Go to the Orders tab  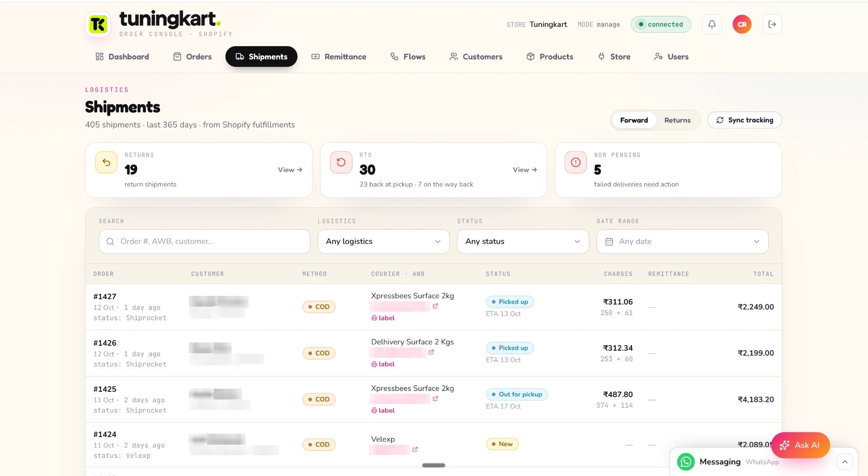pos(192,57)
